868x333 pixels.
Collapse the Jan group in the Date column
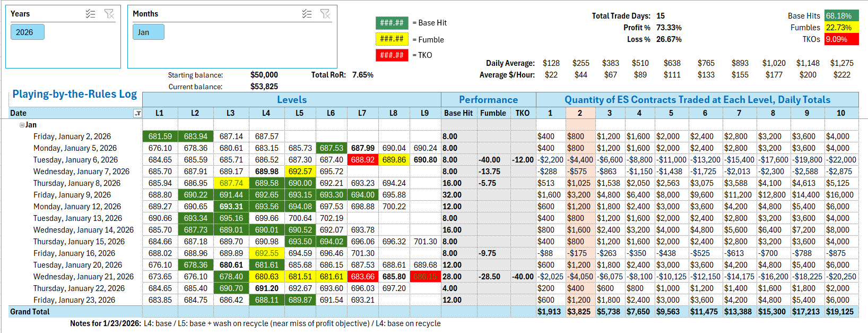(22, 125)
